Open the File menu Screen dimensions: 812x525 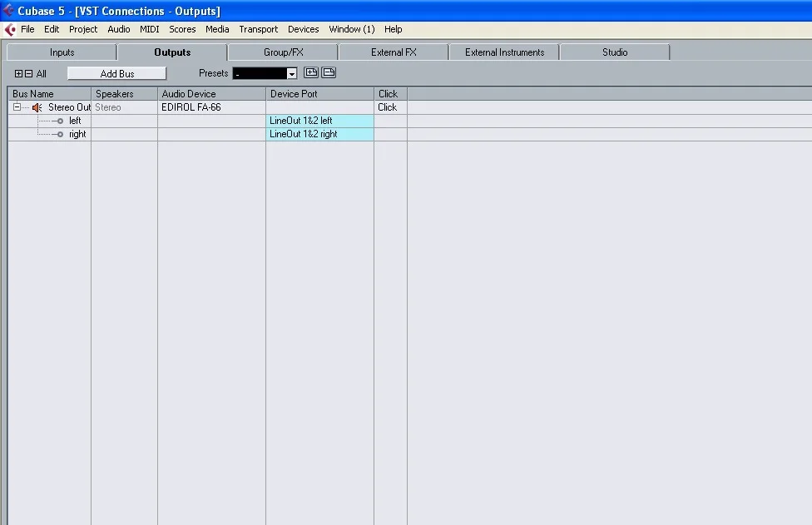(27, 29)
